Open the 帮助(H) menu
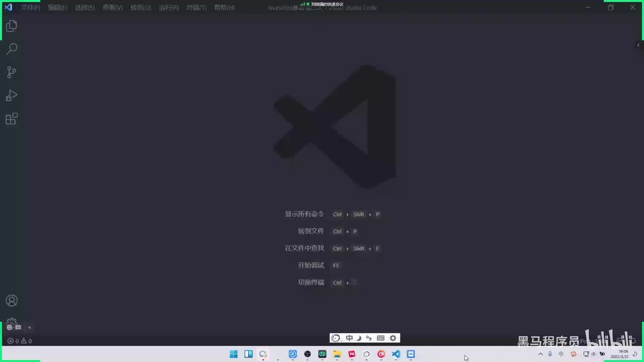 (x=224, y=8)
